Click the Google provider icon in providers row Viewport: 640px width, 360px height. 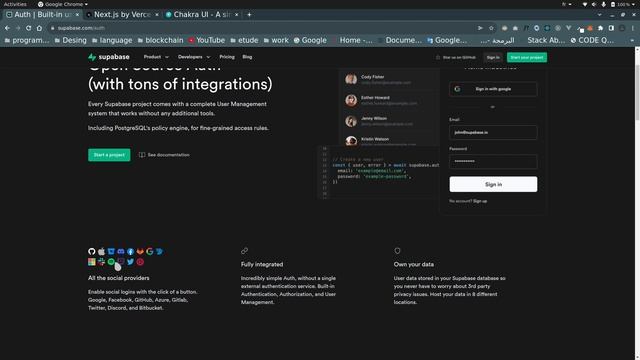[150, 251]
